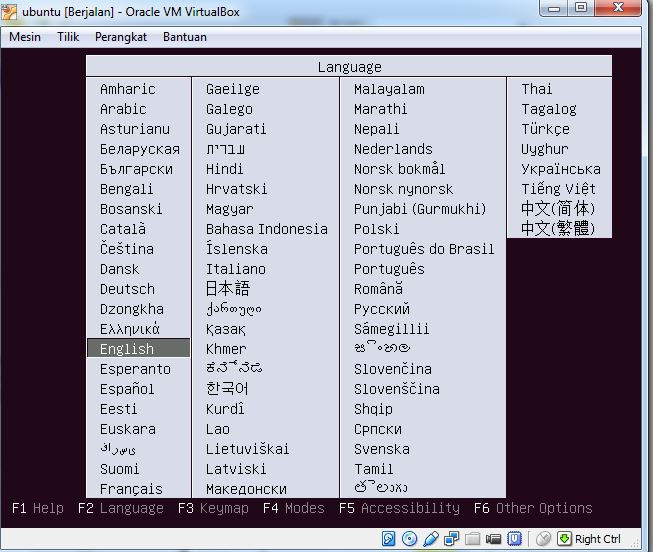Select Asturianu in the language list
This screenshot has width=653, height=552.
[x=135, y=129]
